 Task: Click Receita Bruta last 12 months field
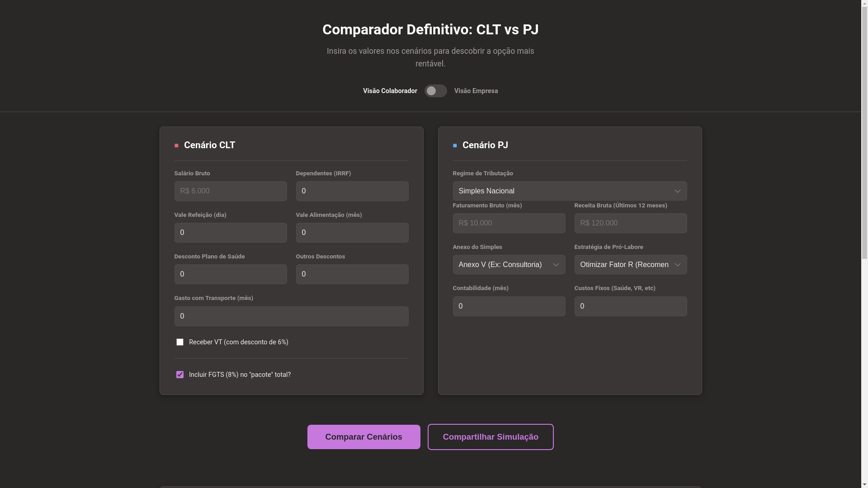[x=630, y=223]
